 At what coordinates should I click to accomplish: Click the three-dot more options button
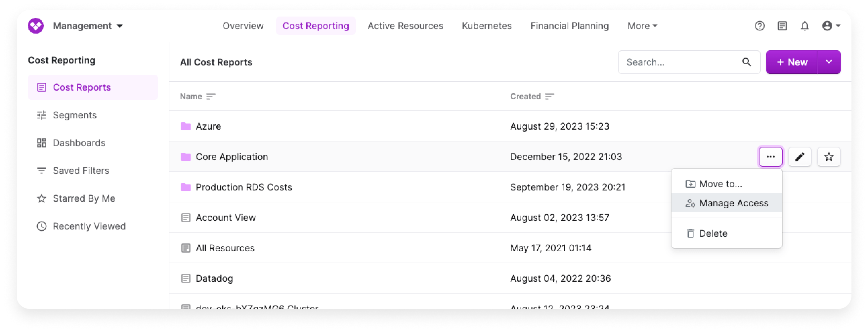tap(770, 156)
